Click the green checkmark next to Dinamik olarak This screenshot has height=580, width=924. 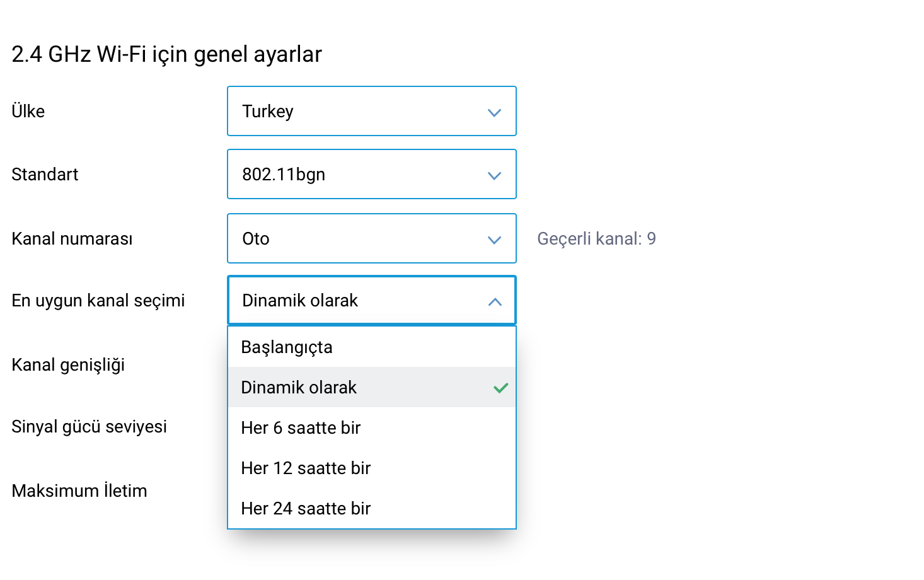[501, 388]
